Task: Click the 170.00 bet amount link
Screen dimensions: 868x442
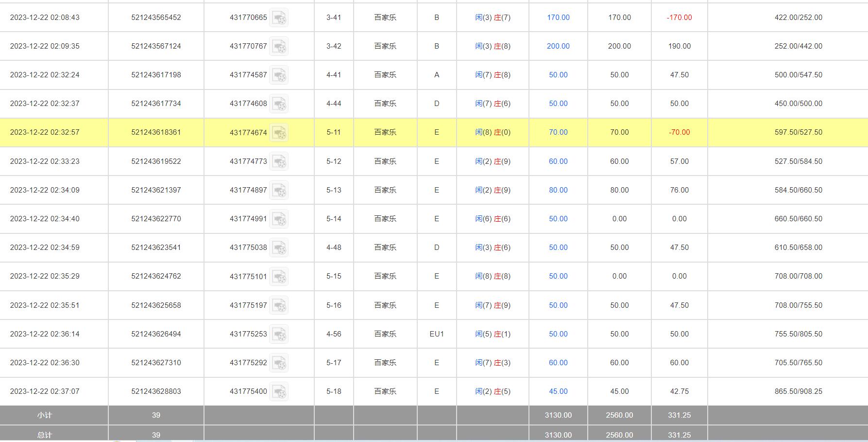Action: click(558, 18)
